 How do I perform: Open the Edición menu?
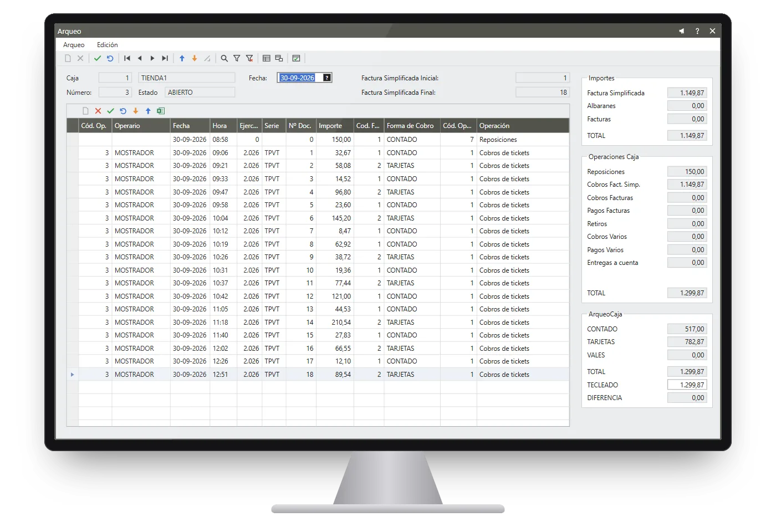click(x=108, y=45)
